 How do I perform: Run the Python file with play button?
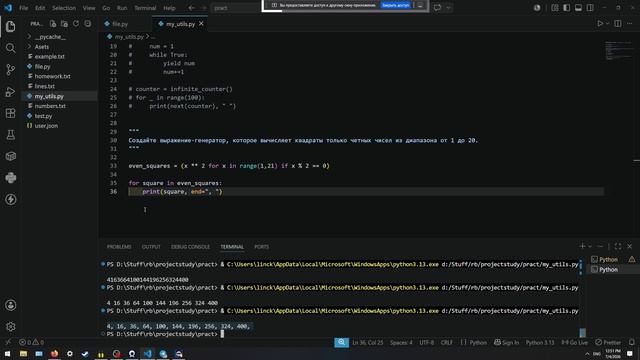pos(600,24)
